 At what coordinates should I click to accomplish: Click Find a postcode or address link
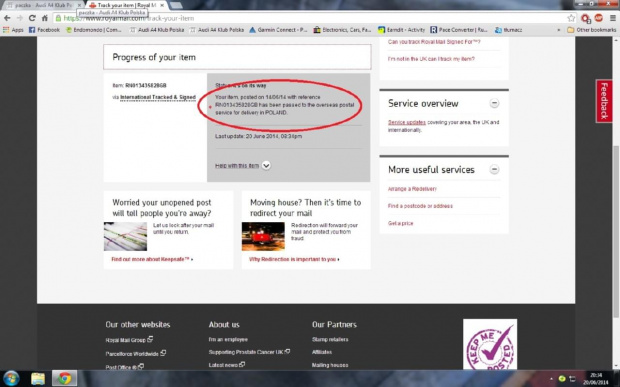pyautogui.click(x=420, y=206)
